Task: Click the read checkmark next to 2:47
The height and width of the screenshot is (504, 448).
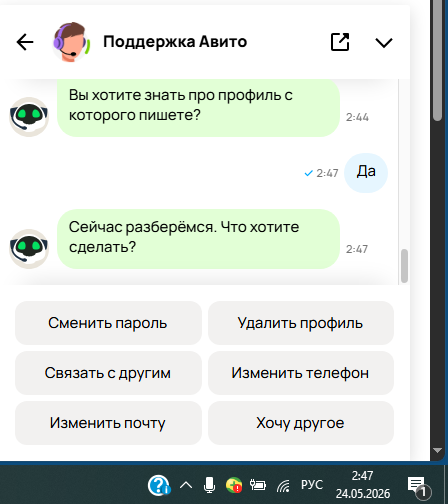Action: [309, 173]
